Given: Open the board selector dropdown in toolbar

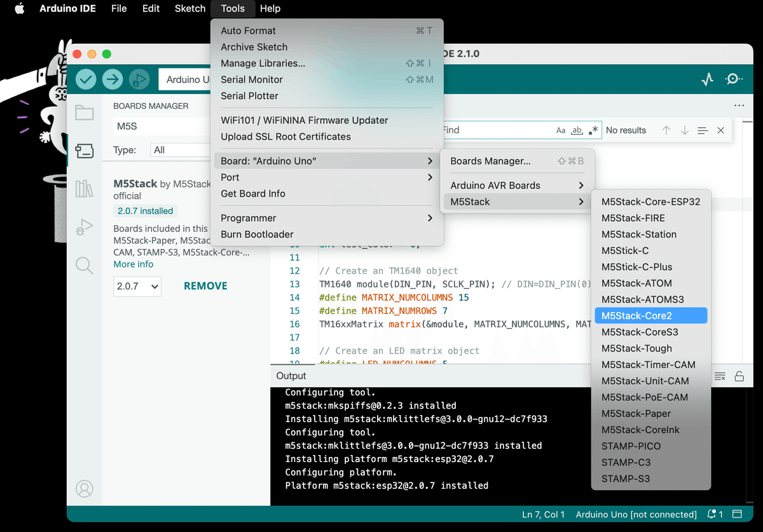Looking at the screenshot, I should [184, 79].
